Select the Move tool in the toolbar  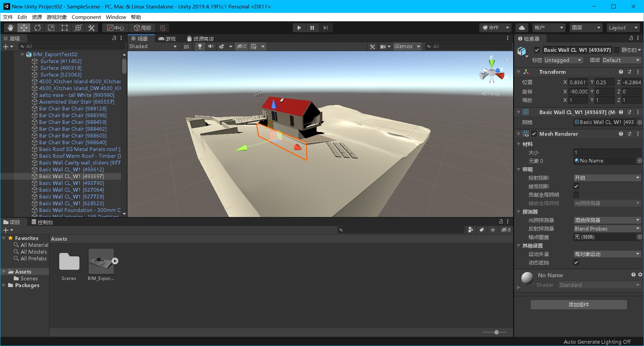click(24, 28)
